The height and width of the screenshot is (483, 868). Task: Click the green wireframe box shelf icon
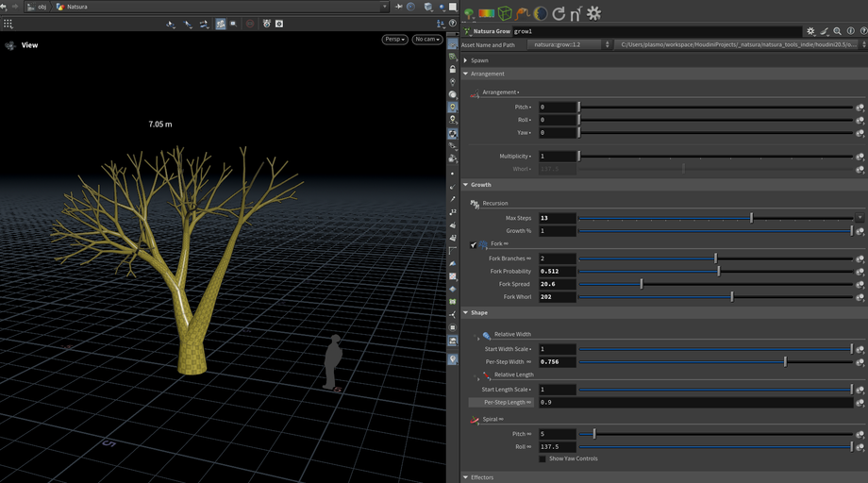(x=506, y=13)
